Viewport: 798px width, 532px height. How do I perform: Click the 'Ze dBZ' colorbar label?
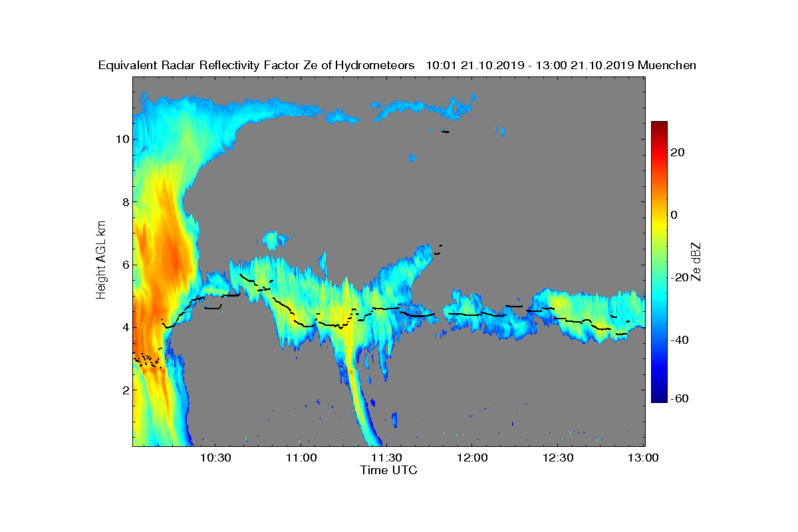coord(697,261)
